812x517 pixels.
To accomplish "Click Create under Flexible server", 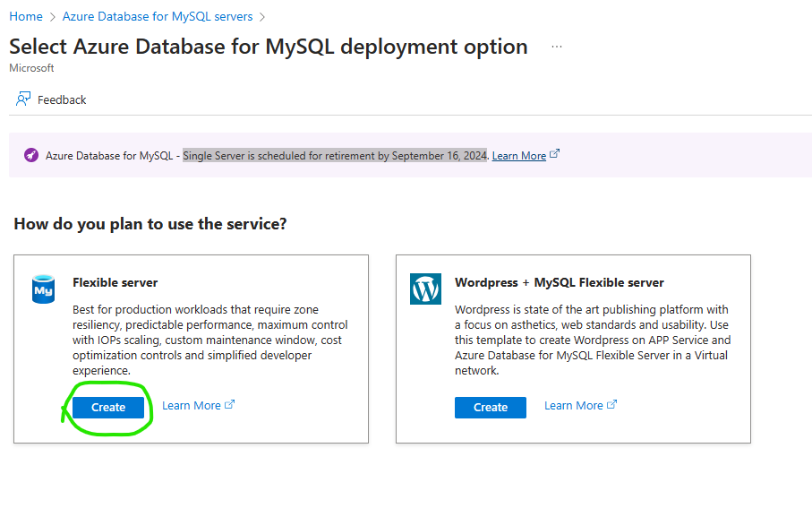I will click(107, 407).
